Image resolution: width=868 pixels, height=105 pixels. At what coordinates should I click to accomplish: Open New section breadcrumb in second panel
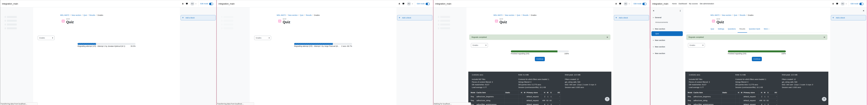pos(293,15)
